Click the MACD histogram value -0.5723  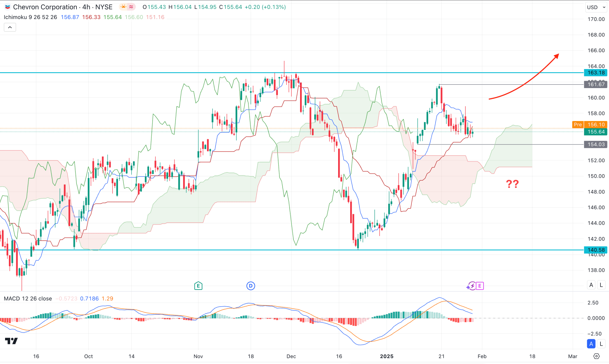pos(66,298)
